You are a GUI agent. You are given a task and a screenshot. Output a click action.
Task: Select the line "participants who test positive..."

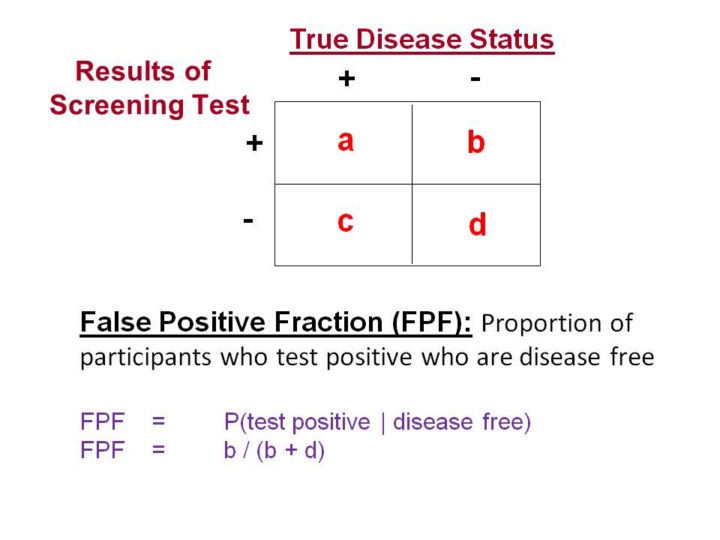367,357
